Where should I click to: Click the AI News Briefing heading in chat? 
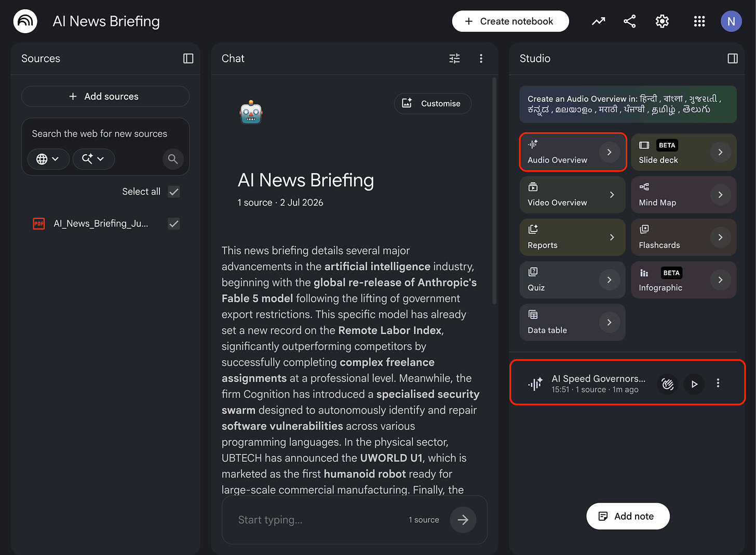coord(306,180)
